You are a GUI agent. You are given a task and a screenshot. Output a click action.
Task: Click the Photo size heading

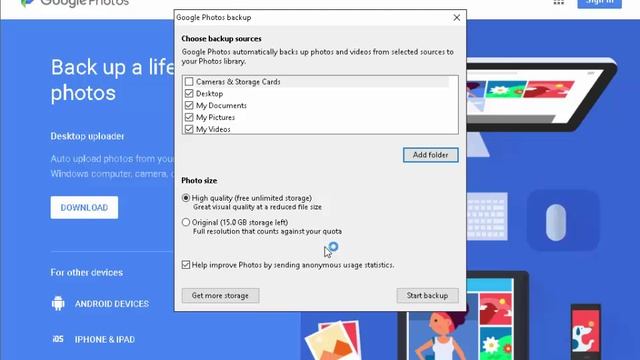click(199, 180)
